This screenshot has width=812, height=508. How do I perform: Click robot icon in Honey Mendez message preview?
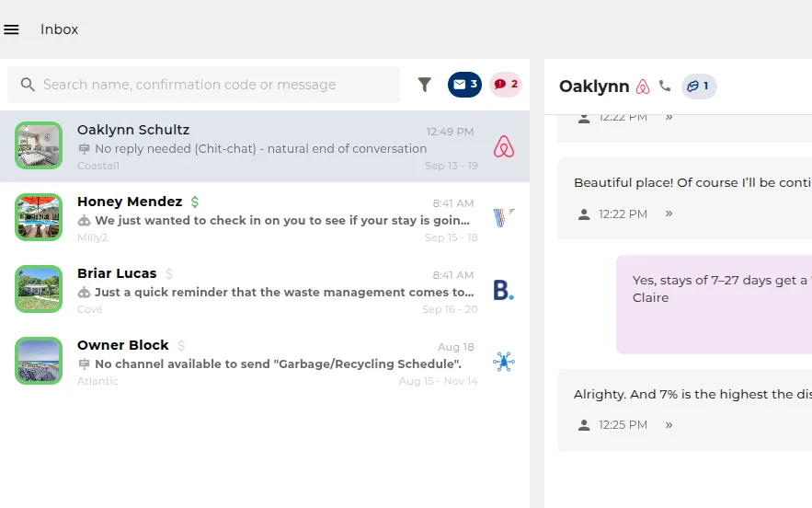pyautogui.click(x=84, y=221)
